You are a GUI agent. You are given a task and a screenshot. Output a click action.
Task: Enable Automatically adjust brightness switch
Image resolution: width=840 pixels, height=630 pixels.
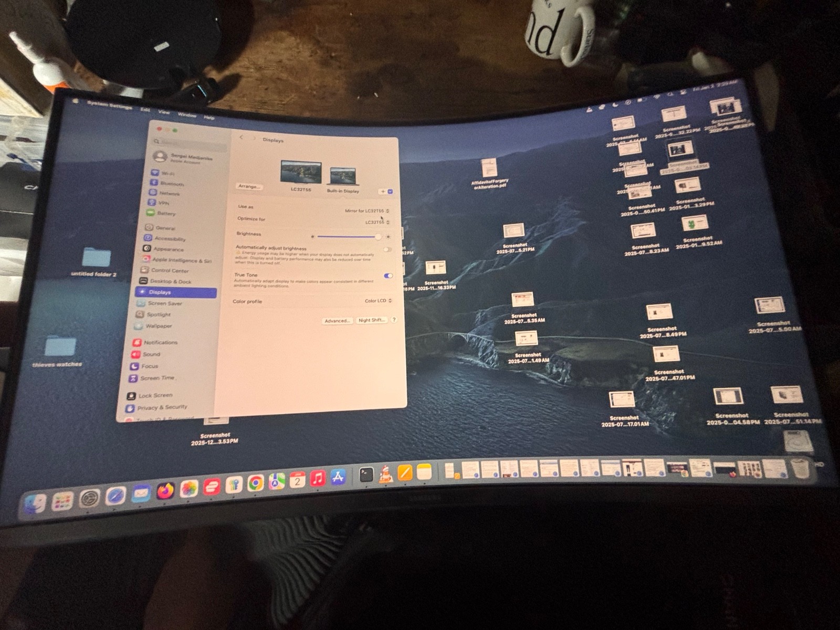388,249
